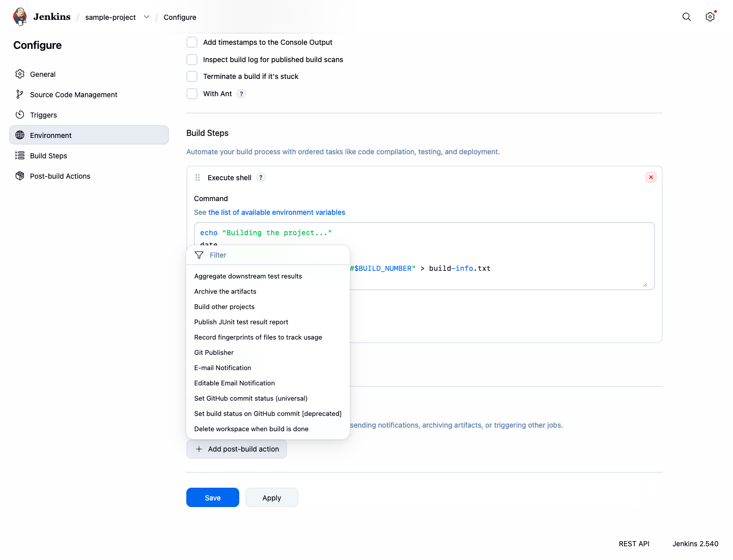Select Aggregate downstream test results
The height and width of the screenshot is (560, 733).
[x=268, y=276]
